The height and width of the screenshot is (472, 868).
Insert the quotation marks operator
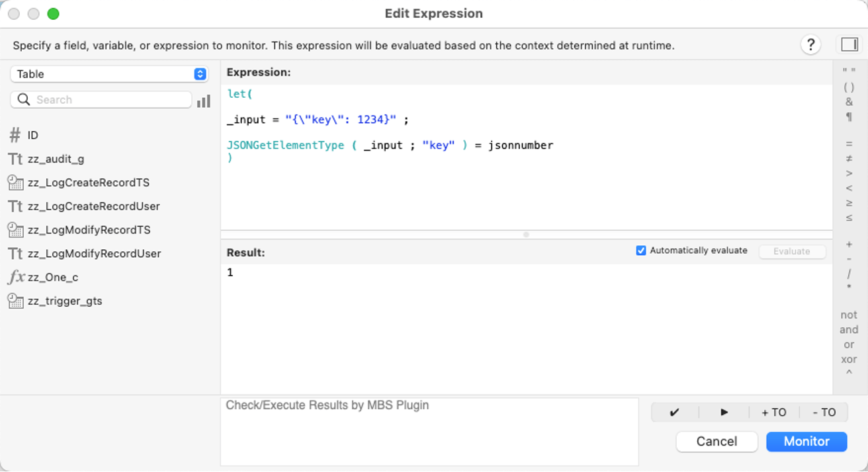coord(849,71)
